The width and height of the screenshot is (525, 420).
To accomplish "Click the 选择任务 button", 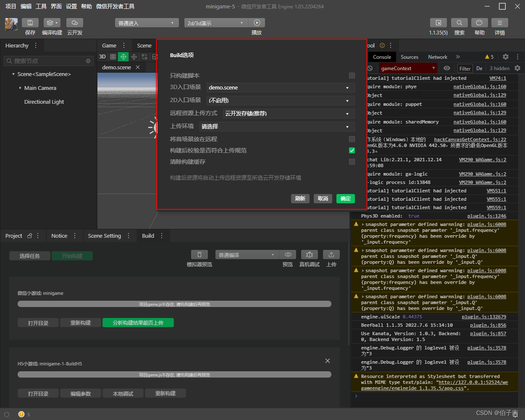I will point(30,256).
